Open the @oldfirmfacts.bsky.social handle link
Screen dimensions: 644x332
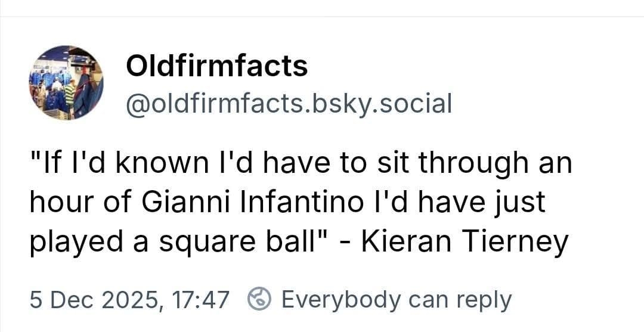(x=289, y=103)
